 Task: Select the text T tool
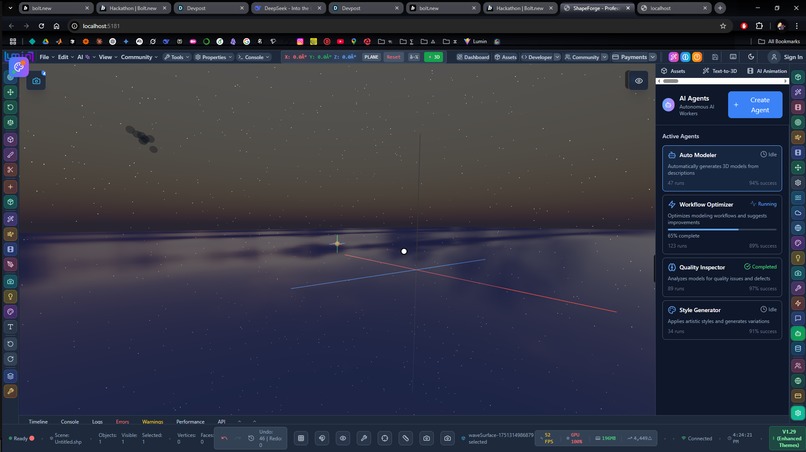[10, 327]
